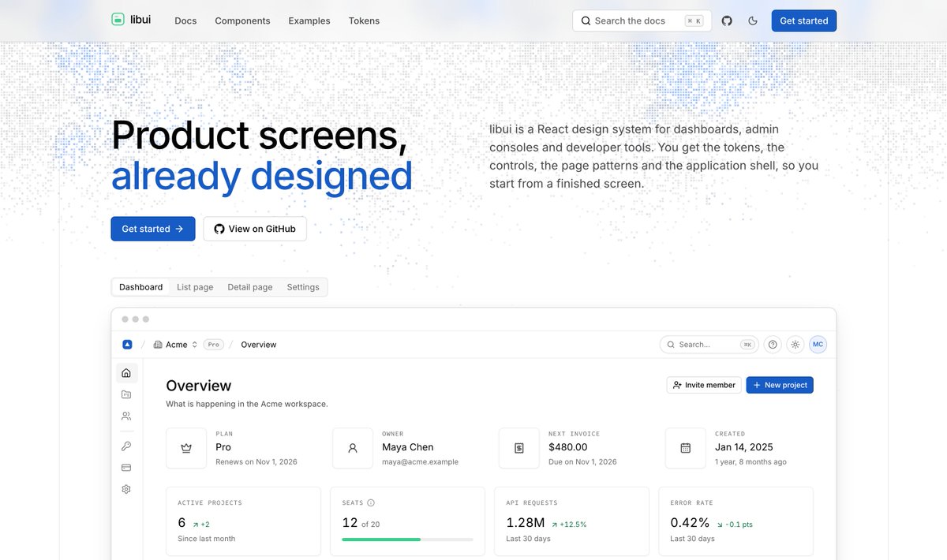The width and height of the screenshot is (947, 560).
Task: Click the 1.28M API requests value
Action: click(x=525, y=523)
